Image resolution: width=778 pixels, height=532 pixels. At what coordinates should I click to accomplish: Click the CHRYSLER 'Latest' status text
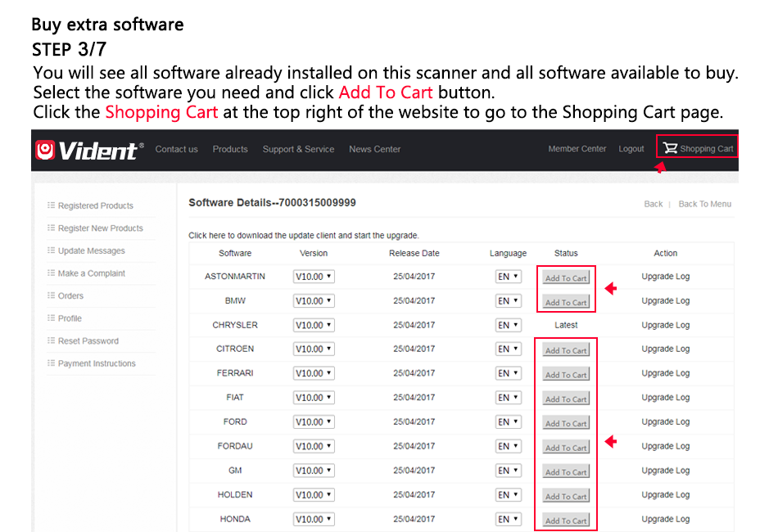pyautogui.click(x=566, y=325)
